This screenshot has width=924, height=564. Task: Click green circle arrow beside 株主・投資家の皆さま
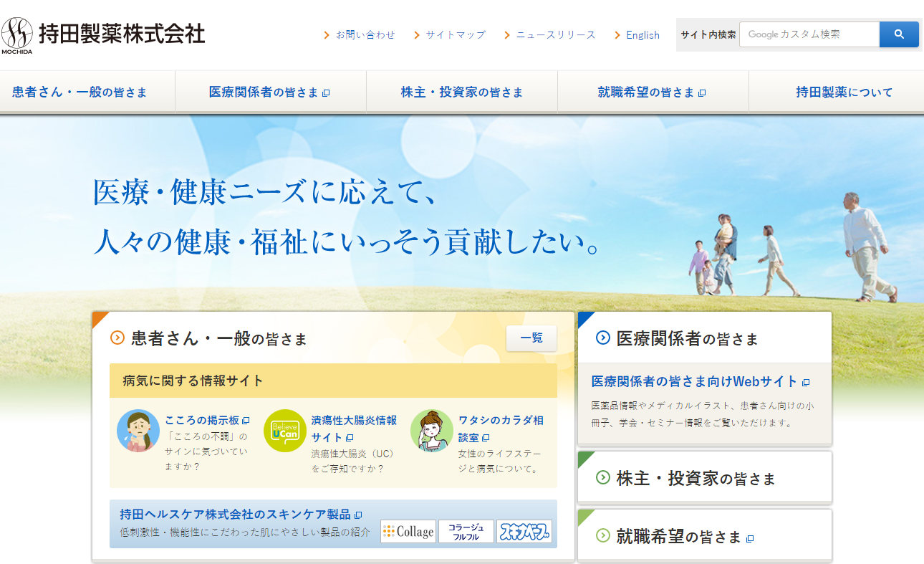click(x=603, y=477)
